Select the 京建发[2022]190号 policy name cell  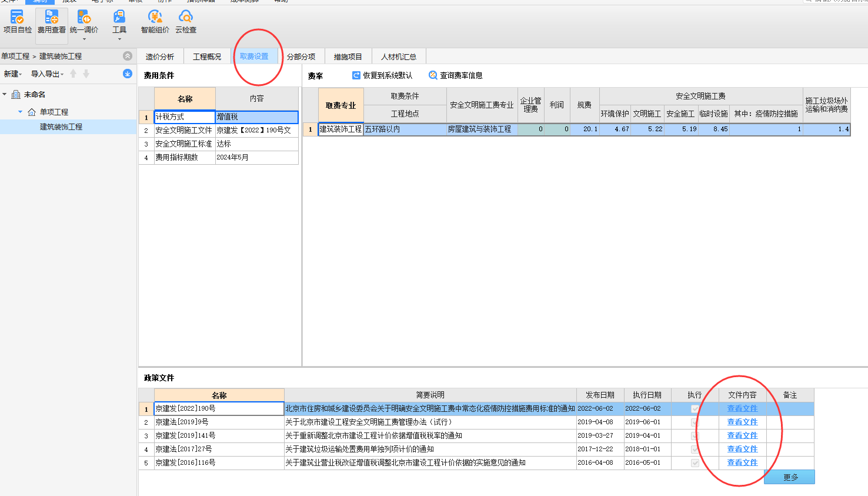coord(219,408)
